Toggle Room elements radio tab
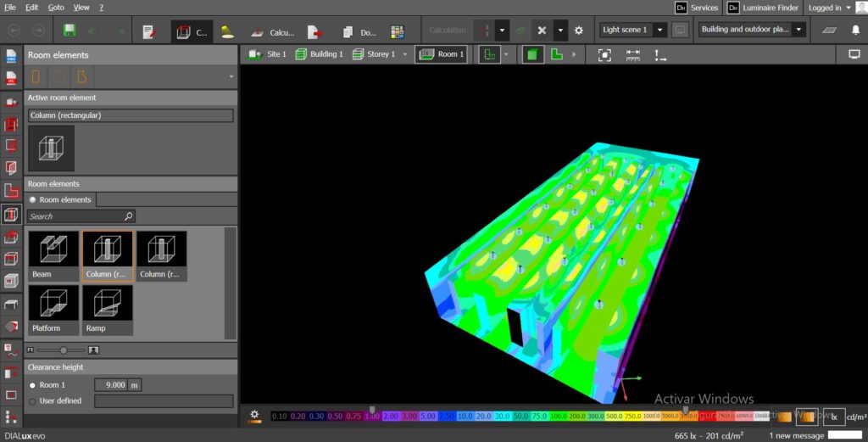This screenshot has height=442, width=868. click(33, 199)
